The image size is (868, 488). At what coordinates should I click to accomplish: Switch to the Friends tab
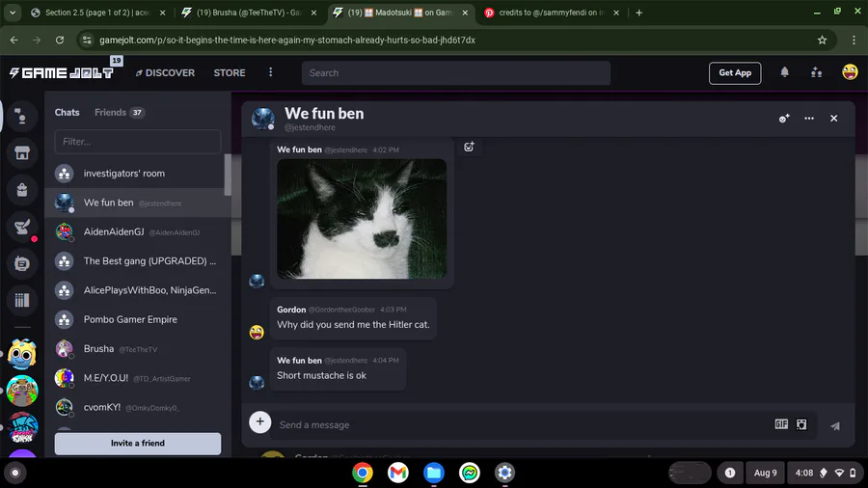point(119,112)
